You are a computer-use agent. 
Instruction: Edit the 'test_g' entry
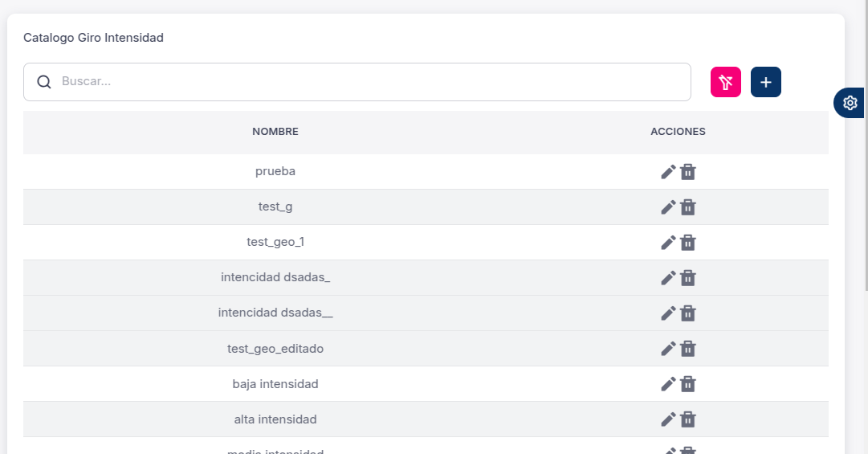[x=668, y=207]
